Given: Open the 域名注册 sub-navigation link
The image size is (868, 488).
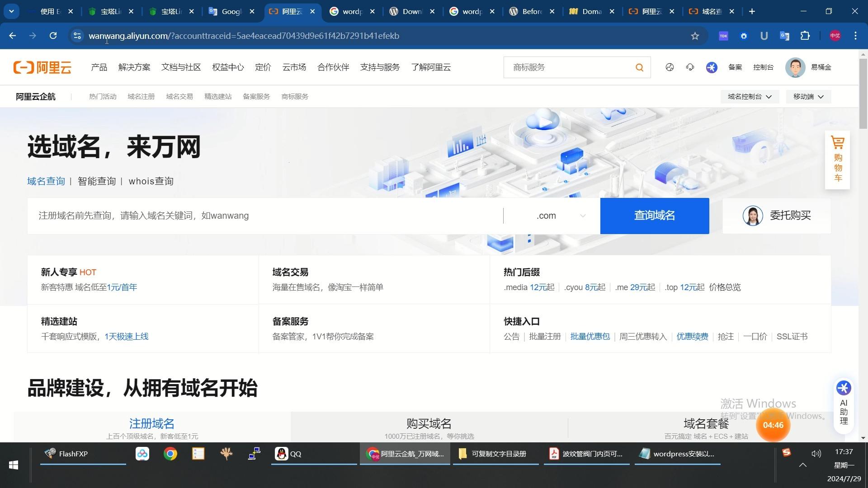Looking at the screenshot, I should (141, 97).
